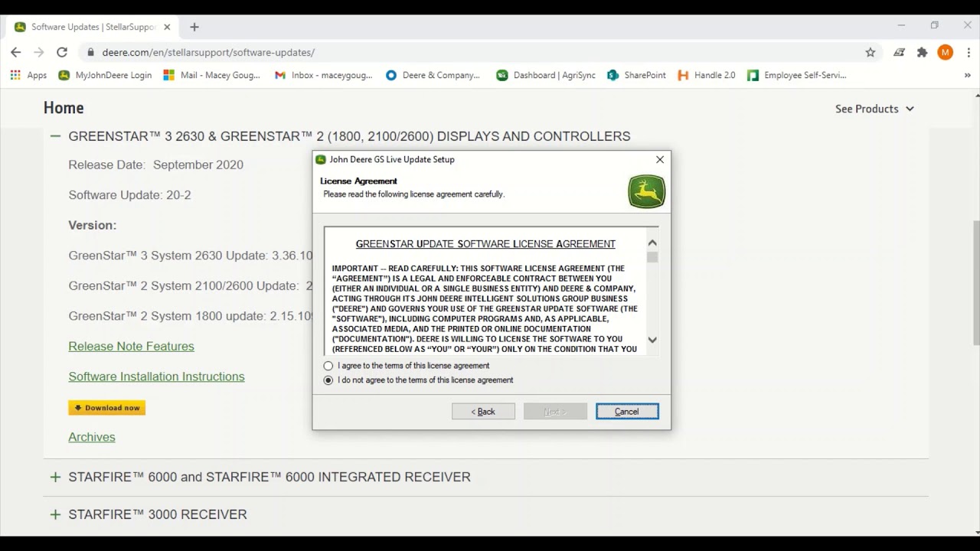Open Handle 2.0 bookmark
Image resolution: width=980 pixels, height=551 pixels.
point(707,75)
